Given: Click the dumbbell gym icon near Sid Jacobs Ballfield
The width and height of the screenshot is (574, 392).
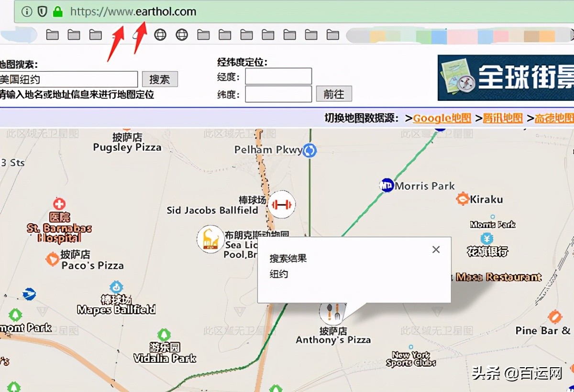Looking at the screenshot, I should click(x=282, y=204).
